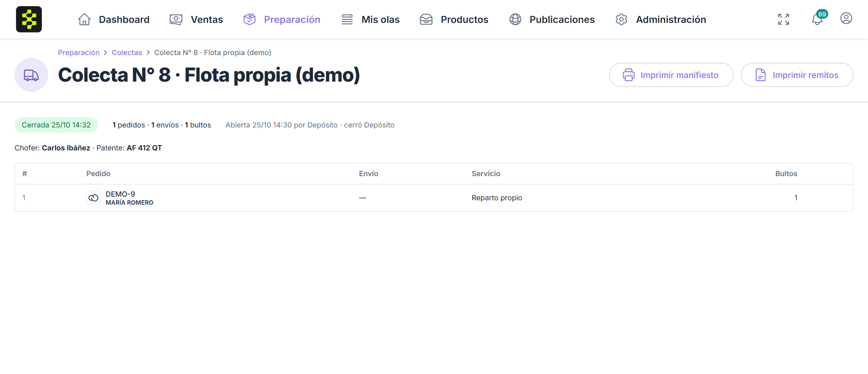
Task: Click the Preparación box icon
Action: [x=250, y=19]
